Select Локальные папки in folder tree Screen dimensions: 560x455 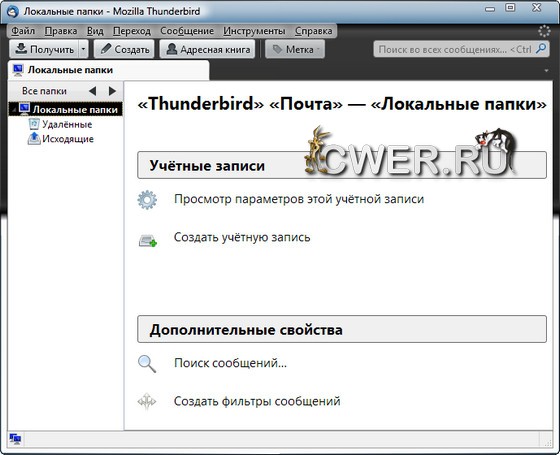tap(65, 109)
